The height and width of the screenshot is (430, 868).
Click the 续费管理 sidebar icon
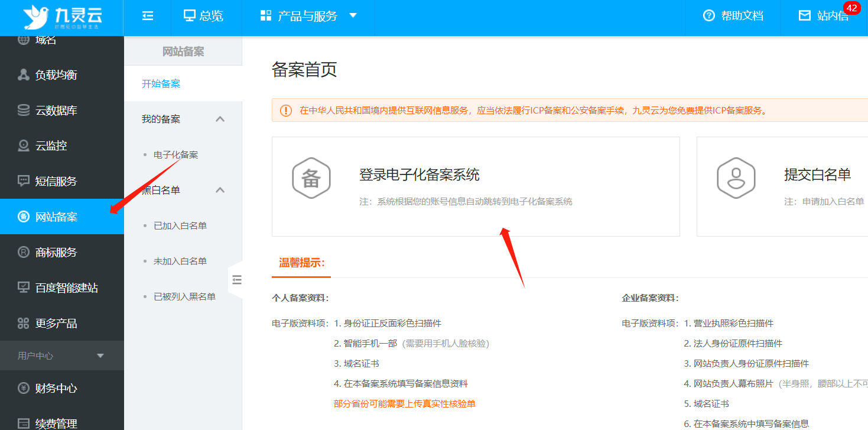coord(24,424)
